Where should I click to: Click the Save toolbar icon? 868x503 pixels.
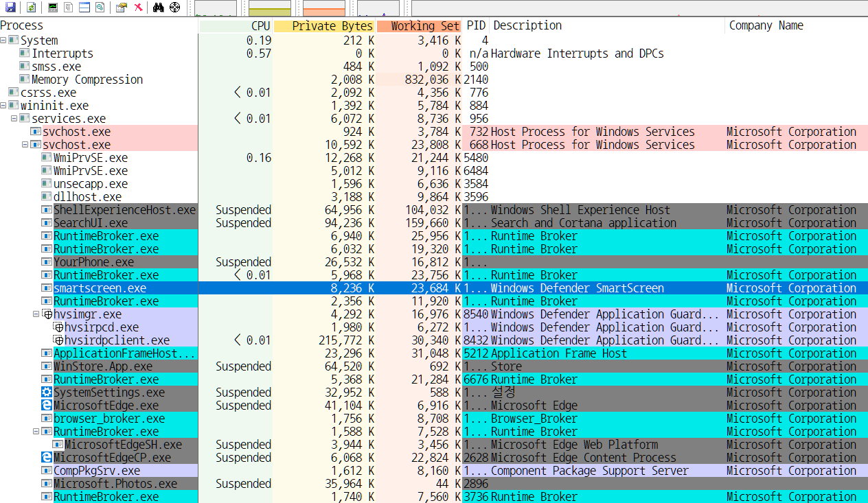coord(10,8)
